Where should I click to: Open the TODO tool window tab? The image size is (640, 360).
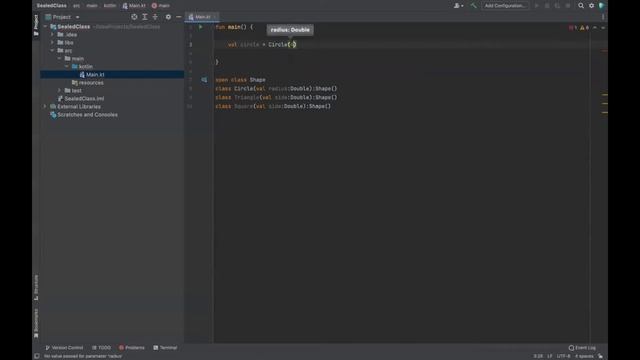(102, 348)
